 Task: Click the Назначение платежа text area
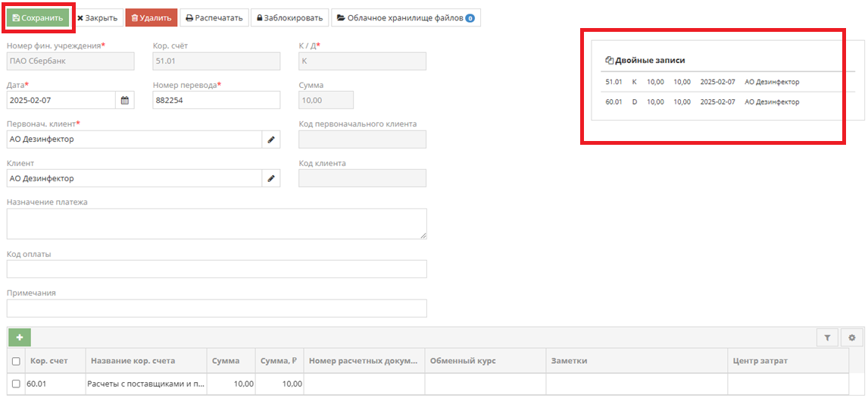coord(217,224)
